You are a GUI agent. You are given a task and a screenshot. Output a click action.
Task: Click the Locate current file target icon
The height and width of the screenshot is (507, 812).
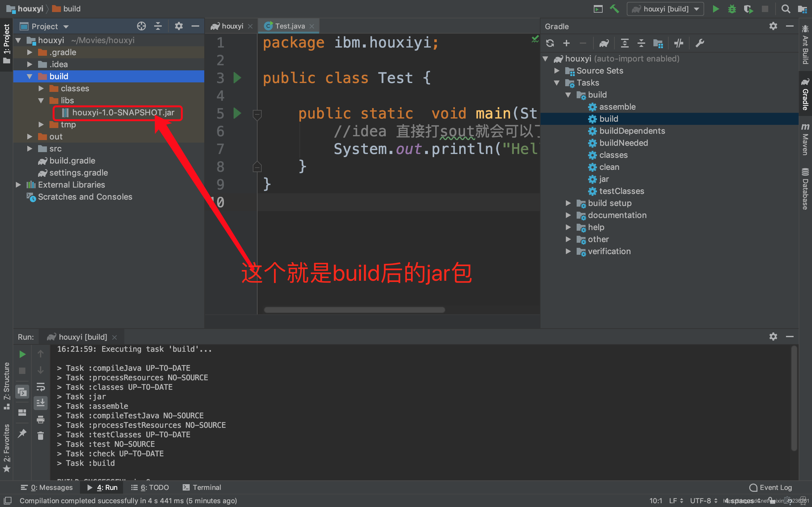141,26
